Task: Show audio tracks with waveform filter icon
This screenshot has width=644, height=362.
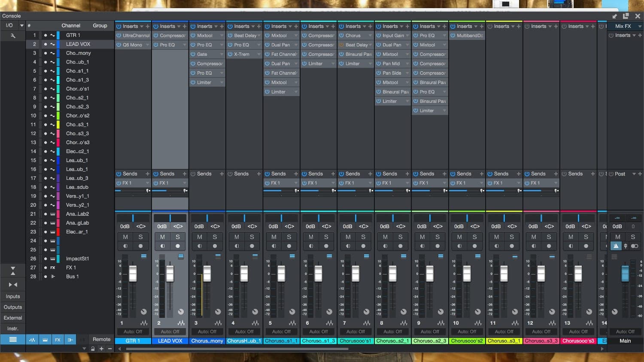Action: [32, 339]
